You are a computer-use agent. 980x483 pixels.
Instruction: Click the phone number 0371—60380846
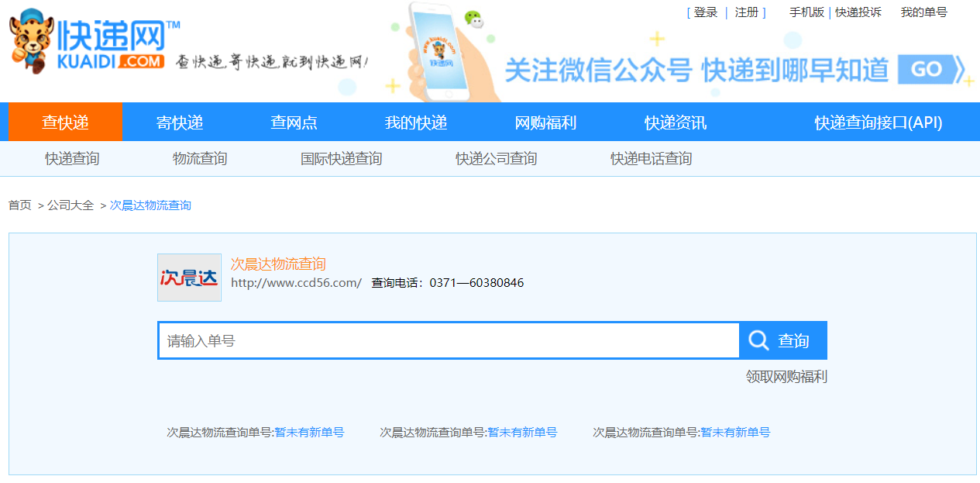(476, 283)
